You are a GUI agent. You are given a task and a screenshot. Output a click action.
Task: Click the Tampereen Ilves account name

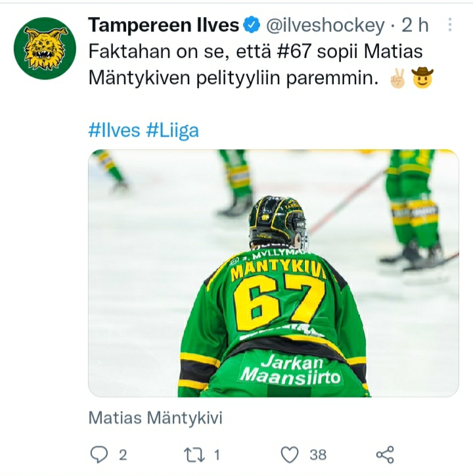(164, 26)
